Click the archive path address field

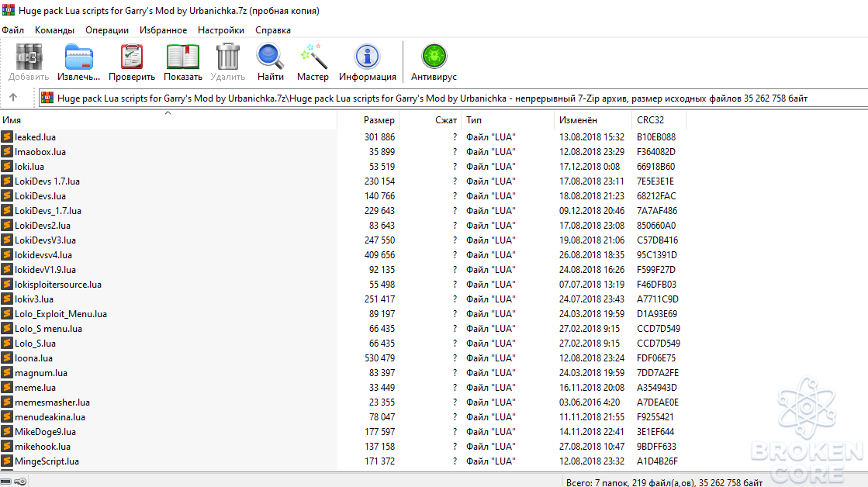point(454,98)
